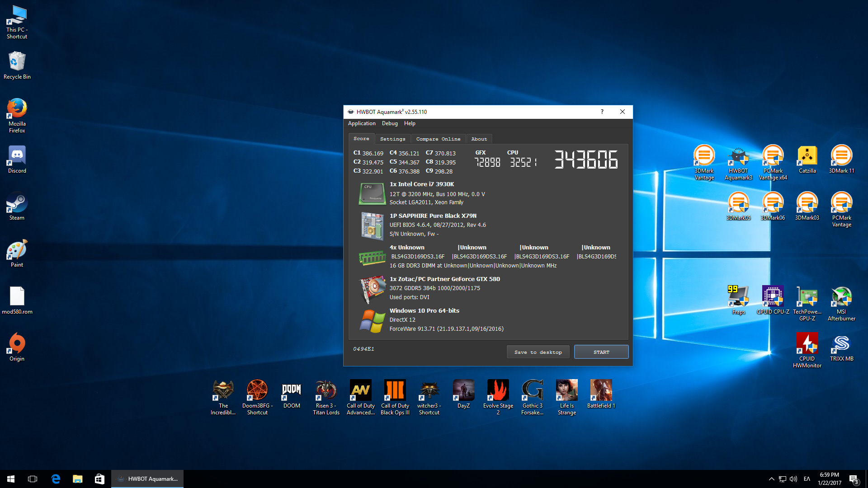Open the Recycle Bin icon
This screenshot has height=488, width=868.
pos(17,66)
